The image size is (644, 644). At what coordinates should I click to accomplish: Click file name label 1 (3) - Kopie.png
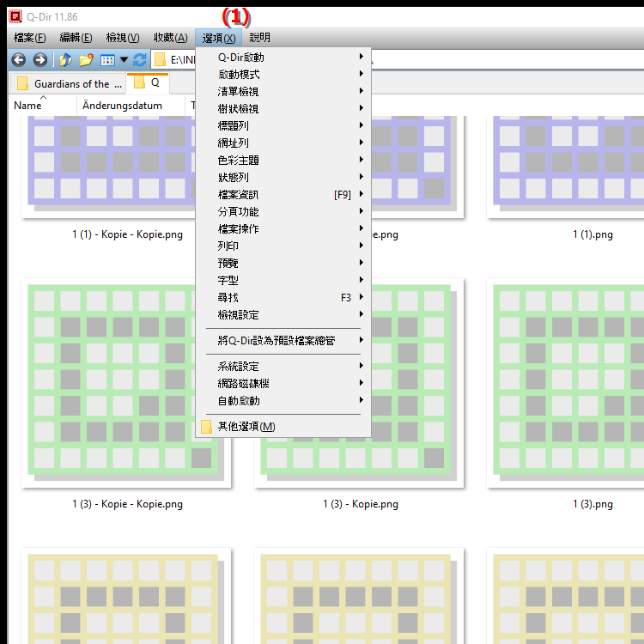click(x=361, y=504)
